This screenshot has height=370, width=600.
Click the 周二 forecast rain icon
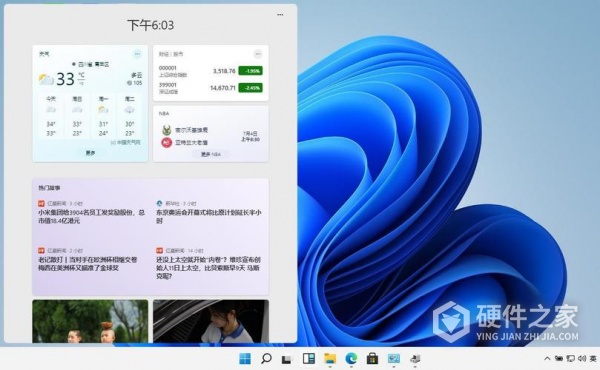point(129,110)
